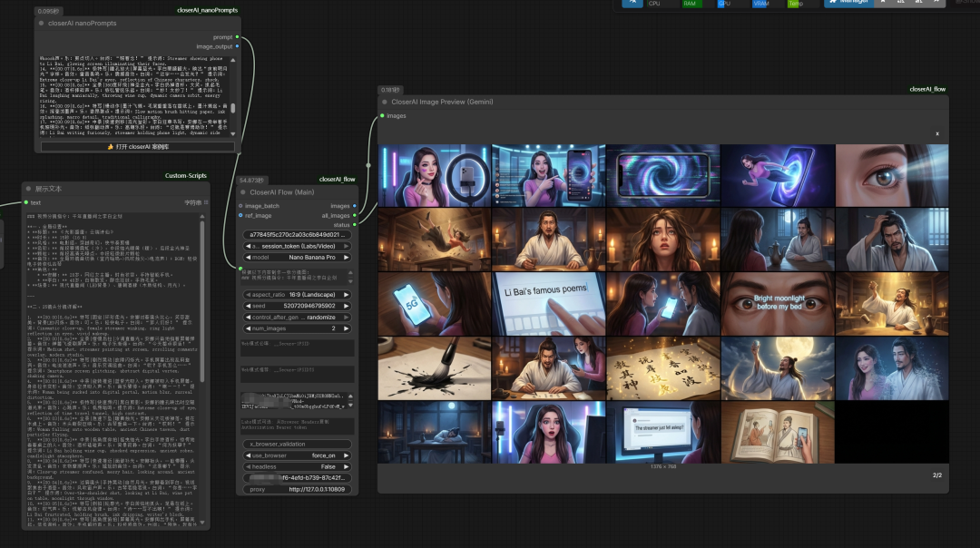This screenshot has width=980, height=548.
Task: Toggle the headless option
Action: (x=298, y=466)
